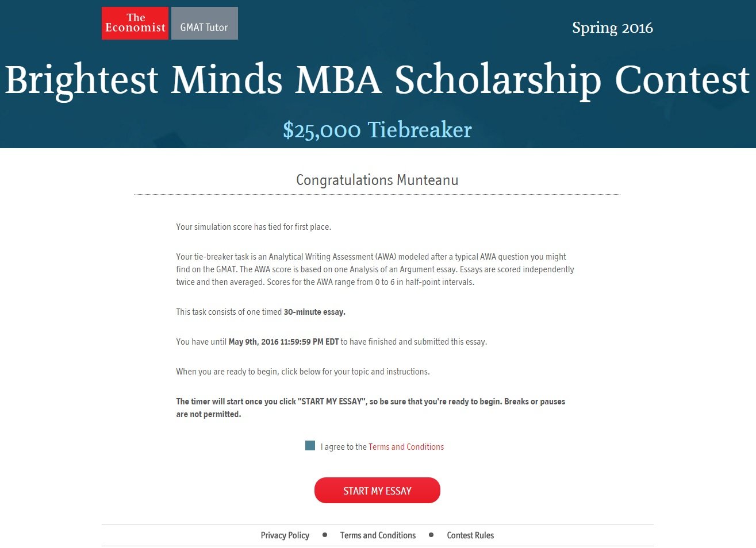Viewport: 756px width, 548px height.
Task: Click the Brightest Minds MBA Scholarship Contest headline
Action: [377, 79]
